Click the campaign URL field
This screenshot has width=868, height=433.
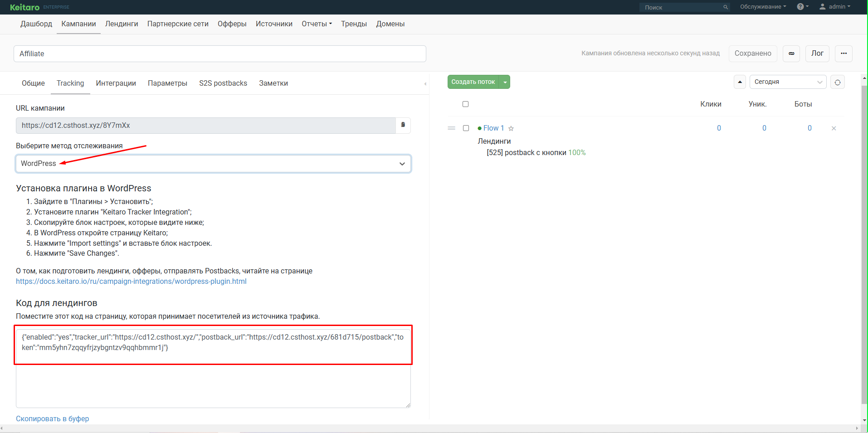tap(205, 126)
